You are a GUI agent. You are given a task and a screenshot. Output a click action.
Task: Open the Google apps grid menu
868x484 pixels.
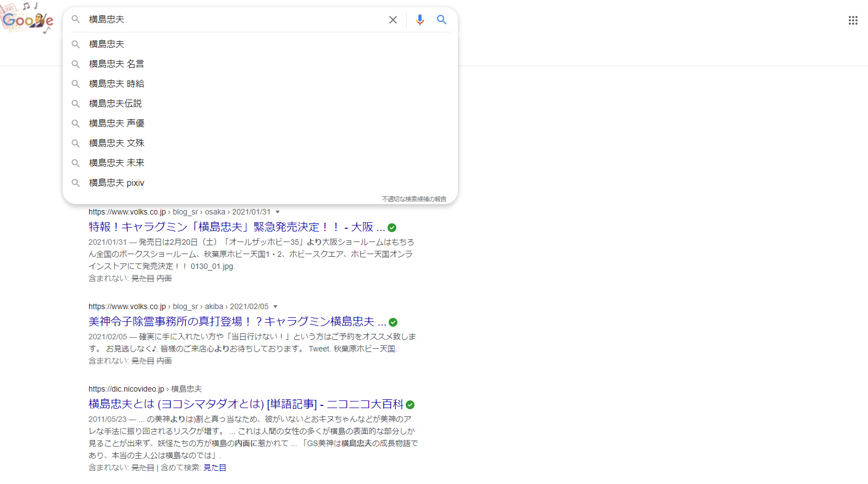(x=853, y=20)
